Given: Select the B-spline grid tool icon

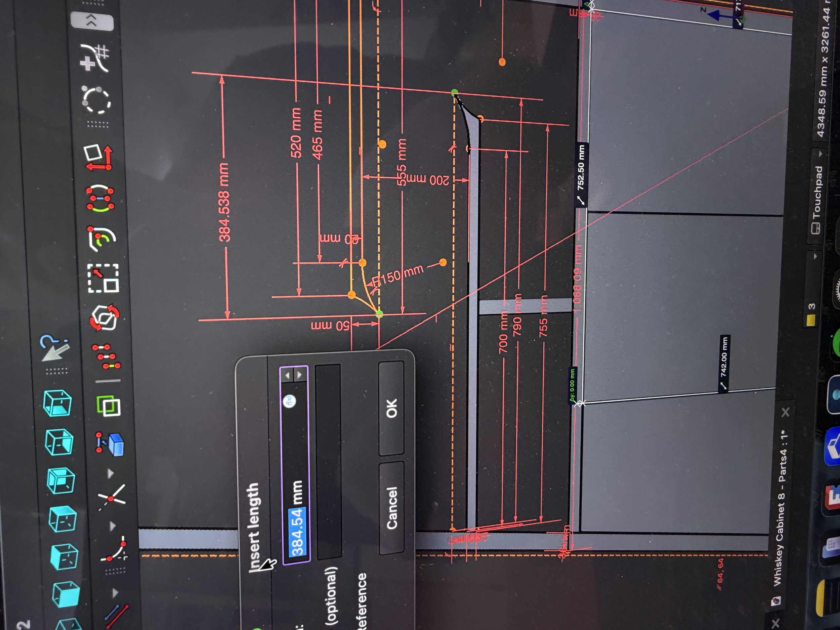Looking at the screenshot, I should pyautogui.click(x=95, y=58).
